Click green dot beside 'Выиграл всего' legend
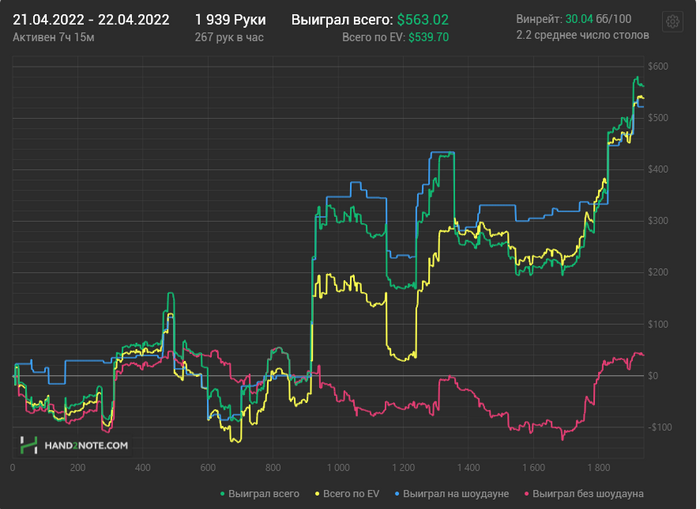 point(222,494)
